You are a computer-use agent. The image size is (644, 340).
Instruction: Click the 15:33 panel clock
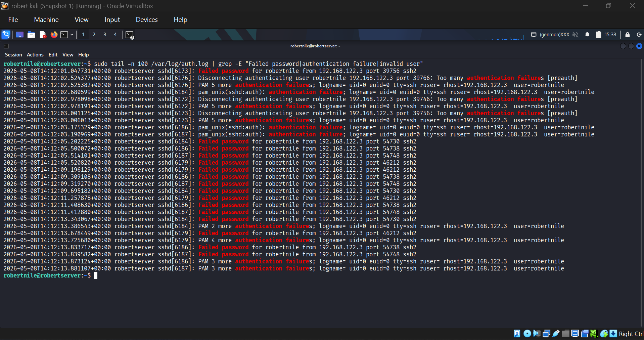point(610,35)
